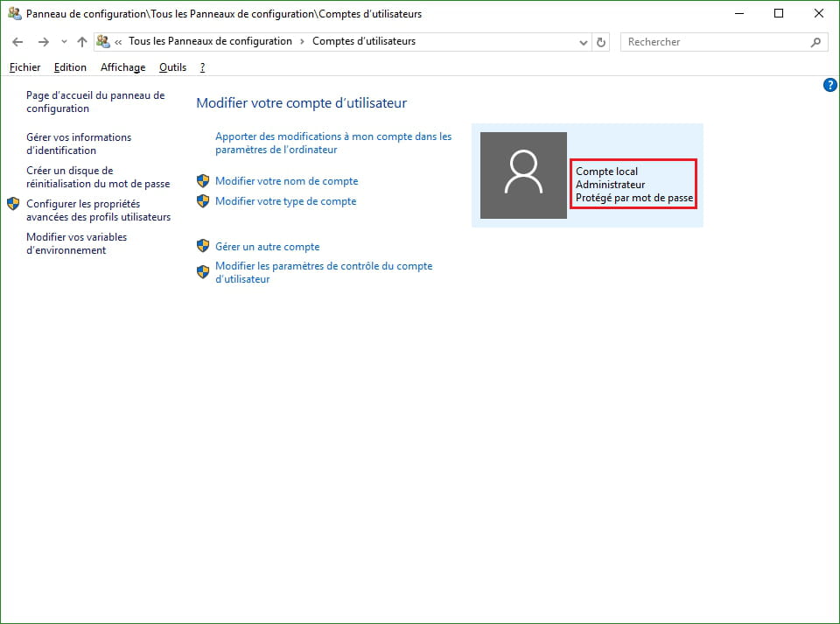
Task: Click 'Modifier votre type de compte' link
Action: (285, 201)
